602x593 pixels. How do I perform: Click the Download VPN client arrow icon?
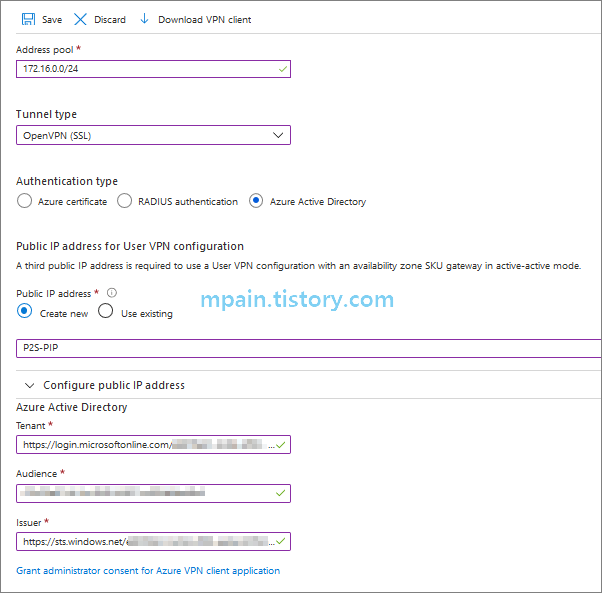(x=144, y=18)
